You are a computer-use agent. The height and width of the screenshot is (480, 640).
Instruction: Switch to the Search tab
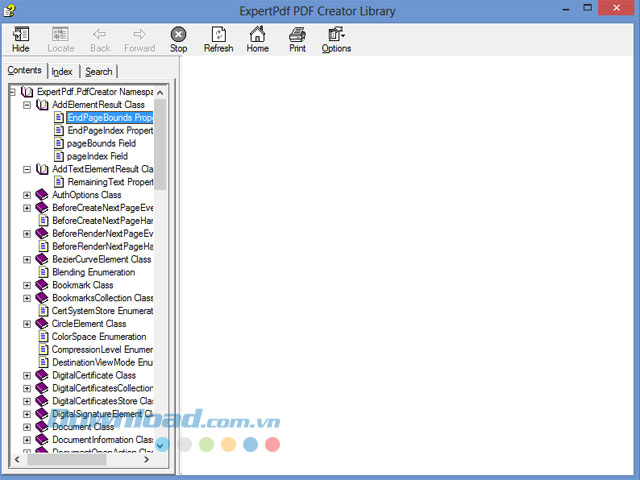point(98,71)
